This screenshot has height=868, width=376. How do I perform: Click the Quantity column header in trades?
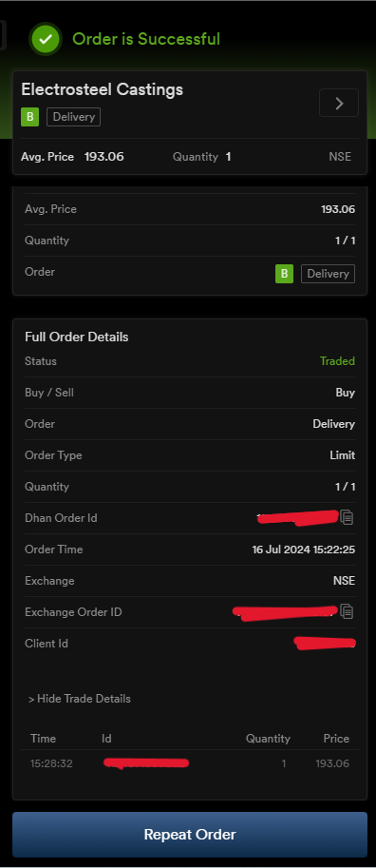coord(268,739)
